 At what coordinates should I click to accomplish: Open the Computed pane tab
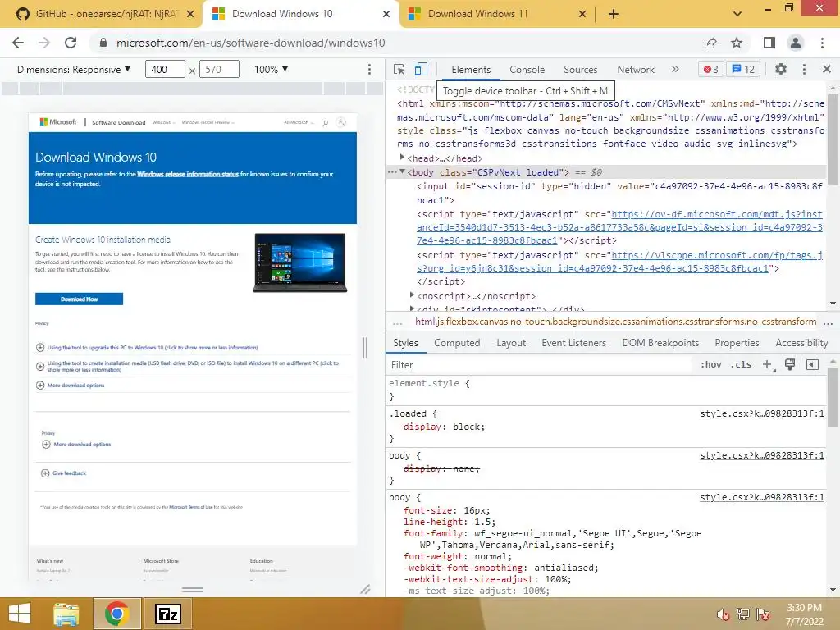point(457,343)
